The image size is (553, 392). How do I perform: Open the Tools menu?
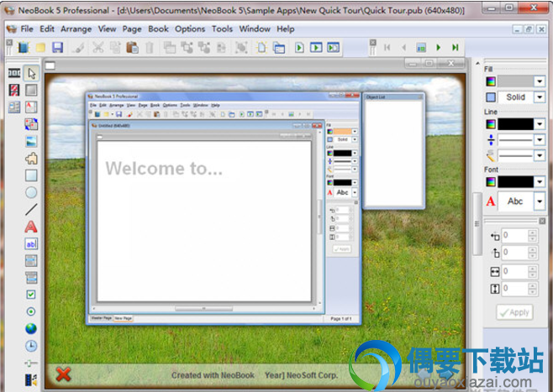[222, 29]
